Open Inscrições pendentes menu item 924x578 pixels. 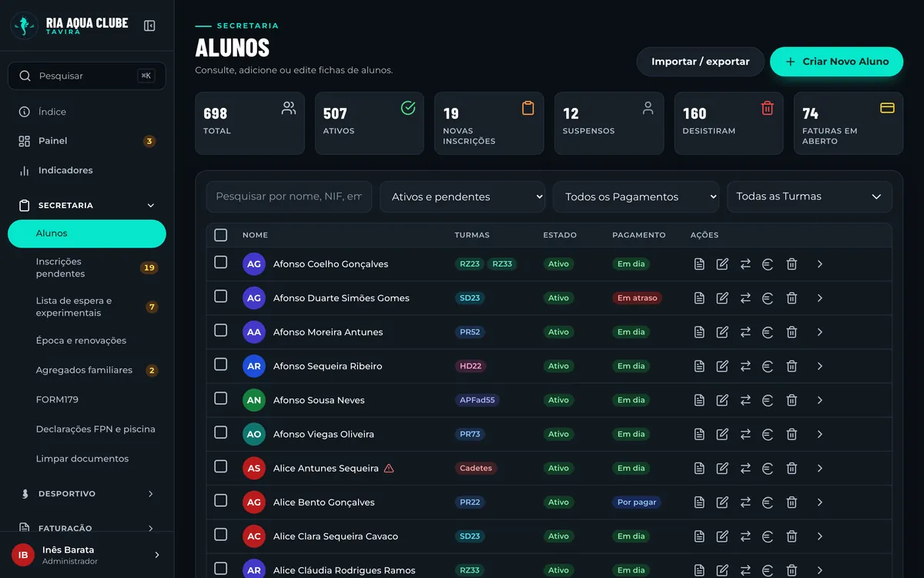pyautogui.click(x=86, y=267)
